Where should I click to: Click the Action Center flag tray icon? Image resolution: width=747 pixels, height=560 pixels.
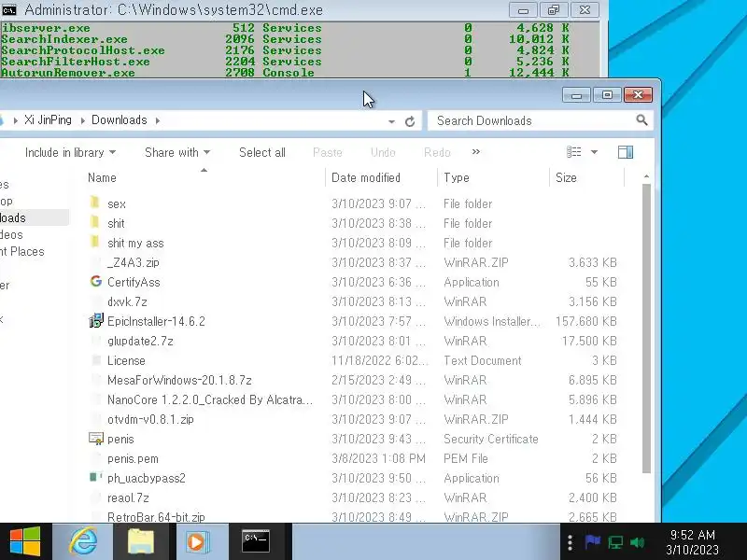point(592,542)
